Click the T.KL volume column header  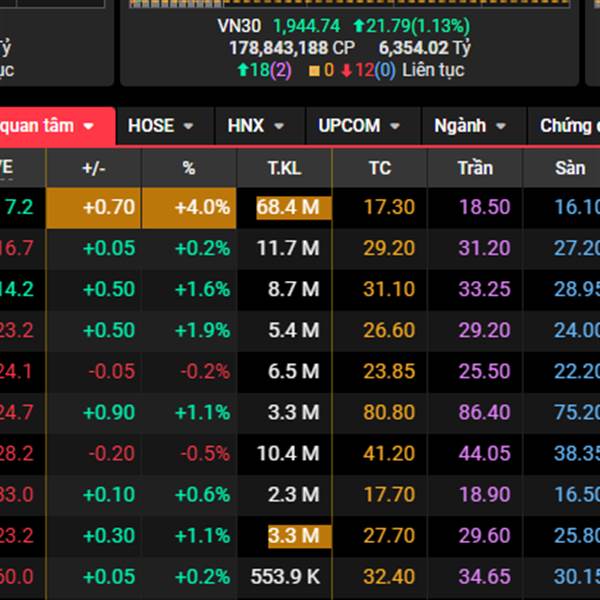284,168
